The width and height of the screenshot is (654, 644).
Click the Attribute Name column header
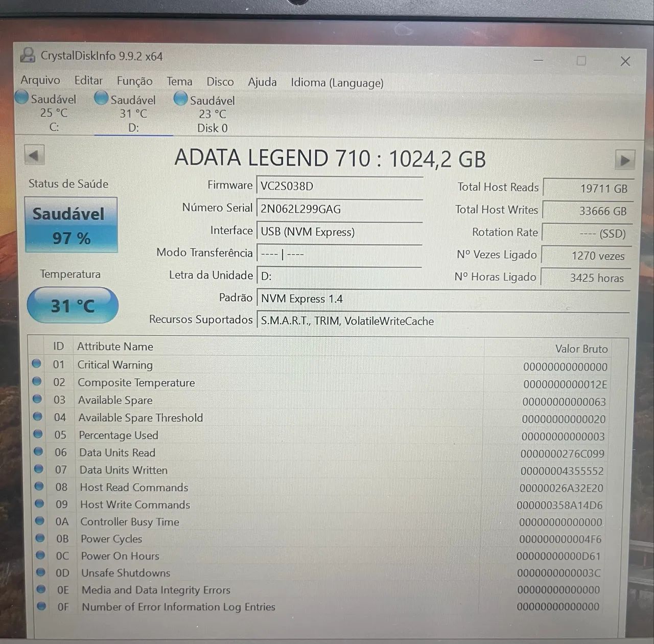[115, 347]
